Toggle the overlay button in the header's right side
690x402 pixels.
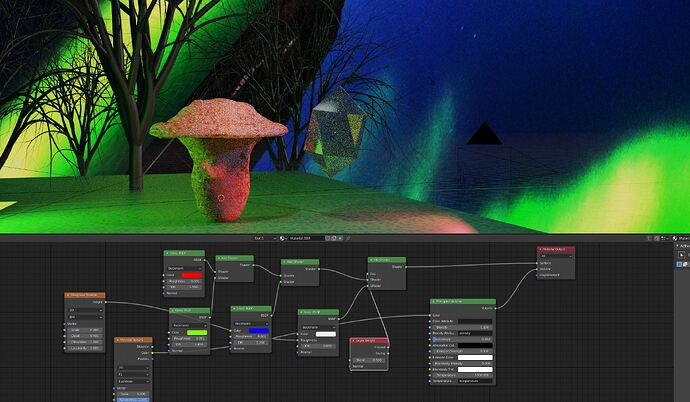pyautogui.click(x=661, y=238)
